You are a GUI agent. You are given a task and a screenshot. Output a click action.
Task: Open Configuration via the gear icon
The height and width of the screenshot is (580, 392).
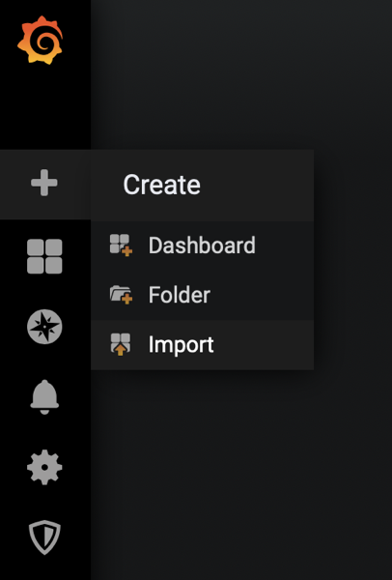point(44,467)
